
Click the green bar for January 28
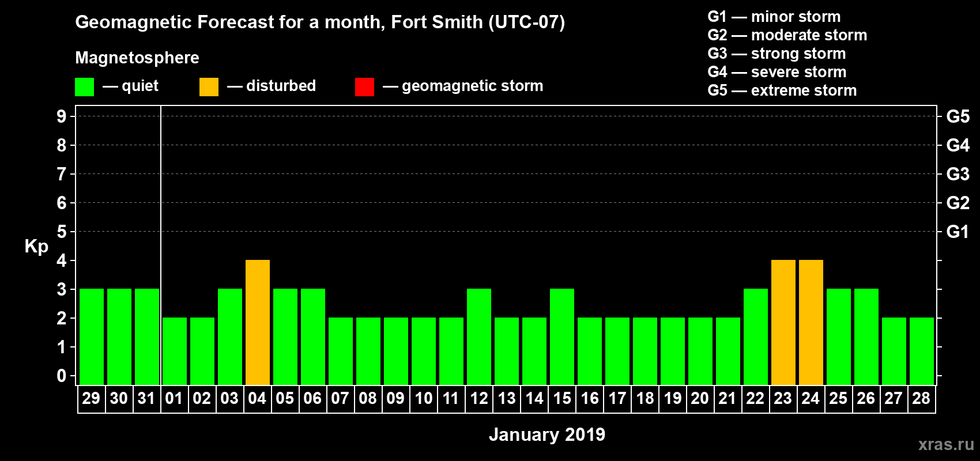coord(922,352)
